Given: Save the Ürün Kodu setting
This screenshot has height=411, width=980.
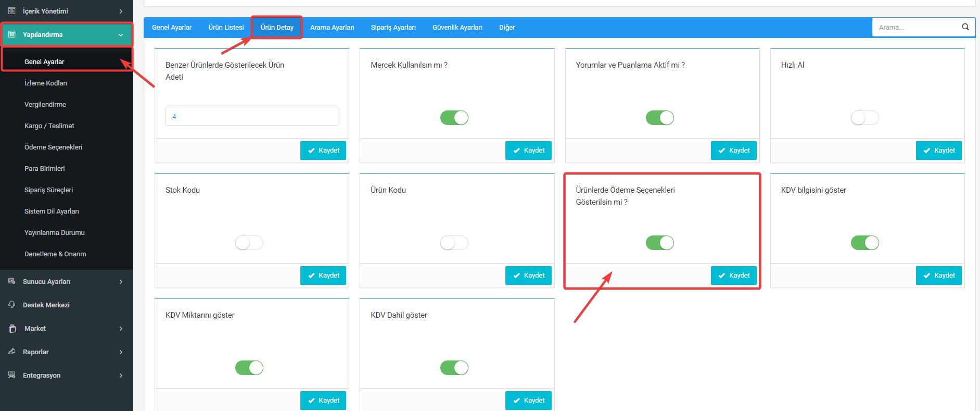Looking at the screenshot, I should [528, 276].
